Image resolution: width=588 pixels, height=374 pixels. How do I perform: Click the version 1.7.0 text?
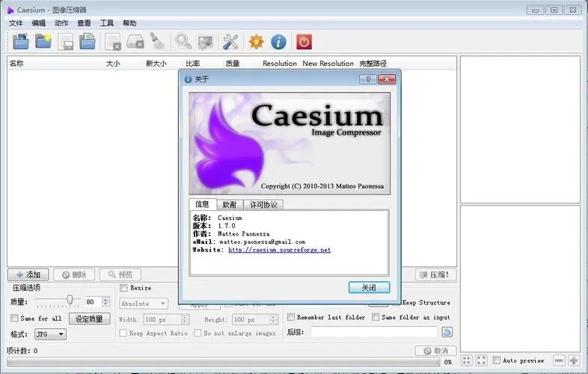pos(227,226)
